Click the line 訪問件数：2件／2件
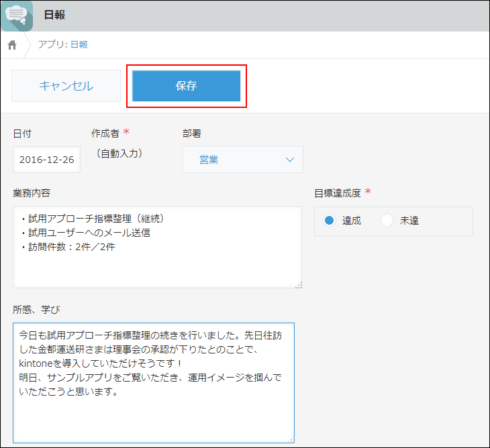490x448 pixels. (68, 247)
